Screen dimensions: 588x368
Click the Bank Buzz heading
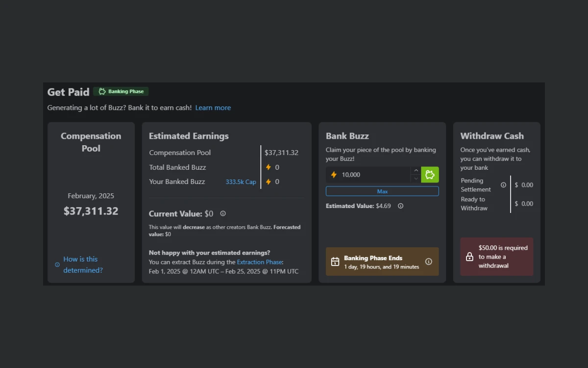[x=347, y=136]
